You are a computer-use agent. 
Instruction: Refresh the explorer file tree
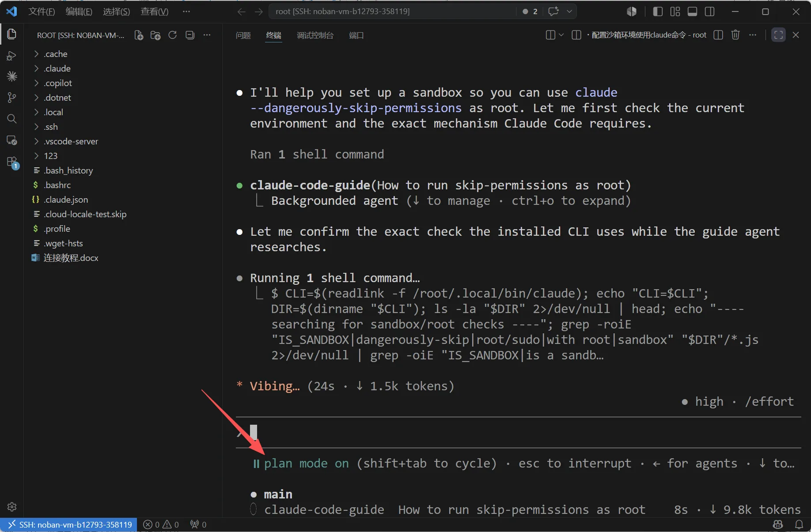[x=173, y=35]
